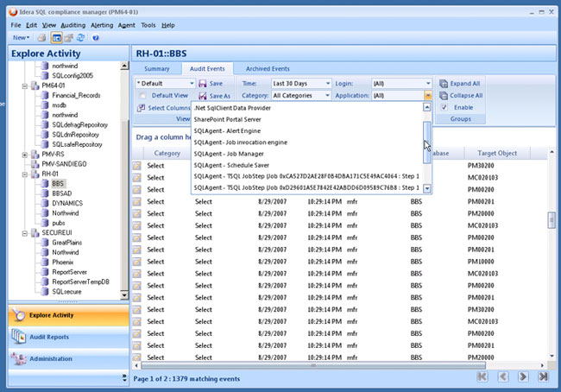
Task: Collapse the SECUREUI server node
Action: pyautogui.click(x=25, y=233)
